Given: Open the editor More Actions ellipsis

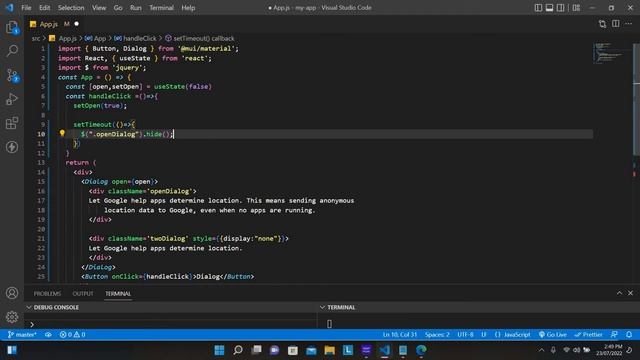Looking at the screenshot, I should click(629, 24).
